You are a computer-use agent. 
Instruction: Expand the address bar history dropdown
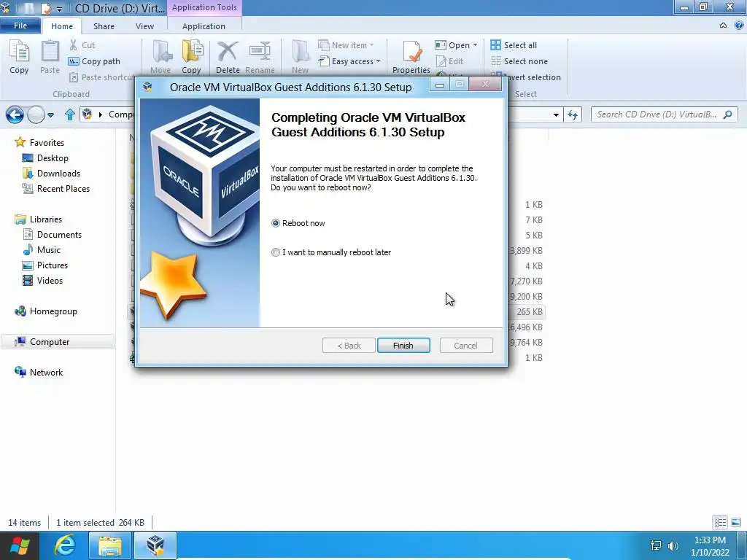coord(556,114)
